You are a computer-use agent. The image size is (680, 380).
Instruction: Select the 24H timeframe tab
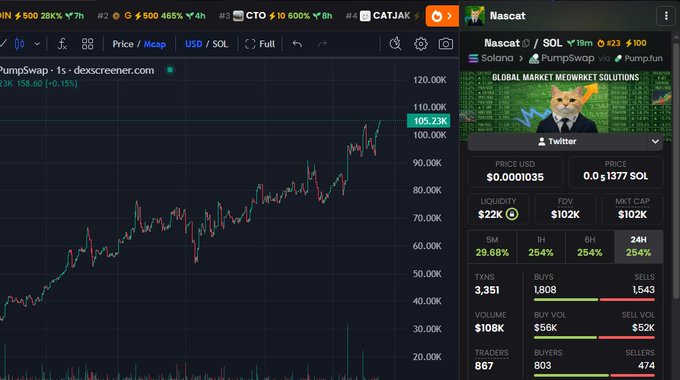tap(638, 246)
